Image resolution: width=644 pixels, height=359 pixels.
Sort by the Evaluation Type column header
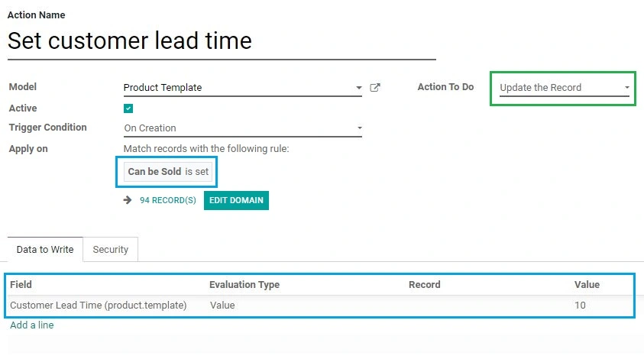tap(244, 285)
